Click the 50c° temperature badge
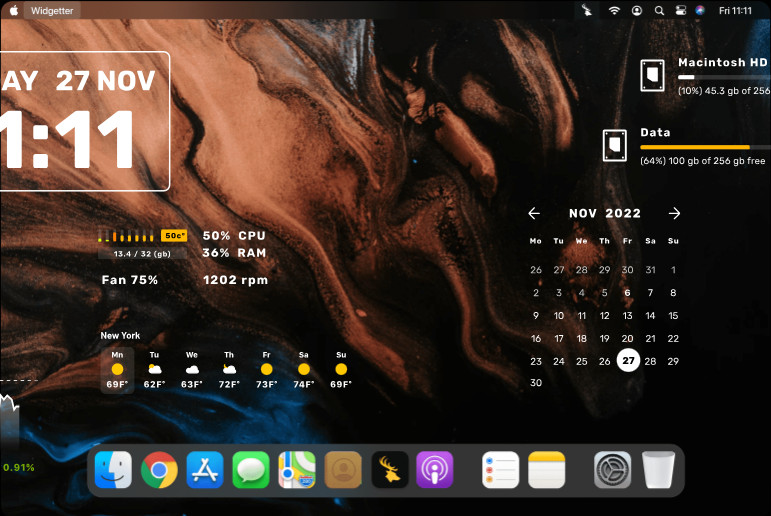The width and height of the screenshot is (771, 516). click(x=174, y=236)
